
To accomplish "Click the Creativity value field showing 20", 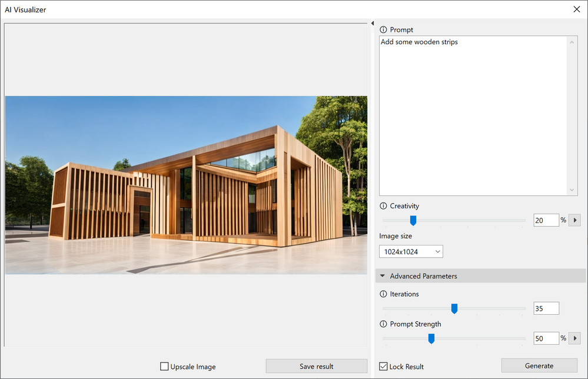I will pyautogui.click(x=546, y=220).
